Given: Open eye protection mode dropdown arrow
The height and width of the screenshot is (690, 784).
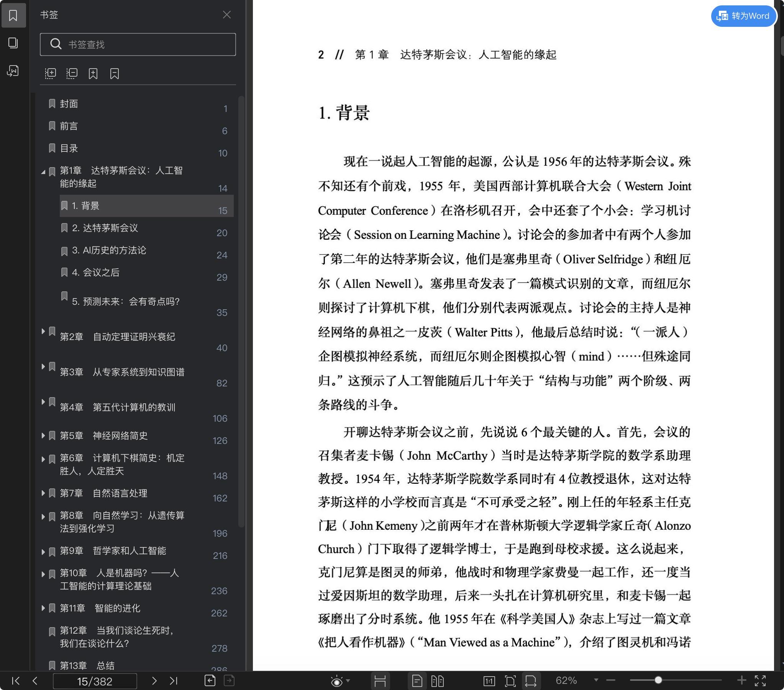Looking at the screenshot, I should coord(348,681).
